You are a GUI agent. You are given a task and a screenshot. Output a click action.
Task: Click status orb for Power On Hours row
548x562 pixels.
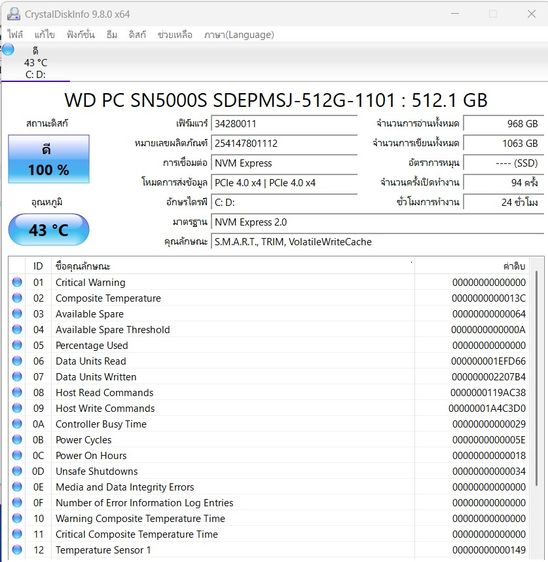pos(17,455)
